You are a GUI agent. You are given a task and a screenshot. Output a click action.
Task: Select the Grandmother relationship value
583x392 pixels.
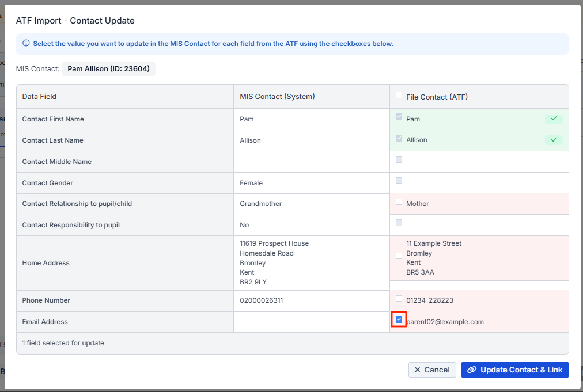[x=260, y=204]
